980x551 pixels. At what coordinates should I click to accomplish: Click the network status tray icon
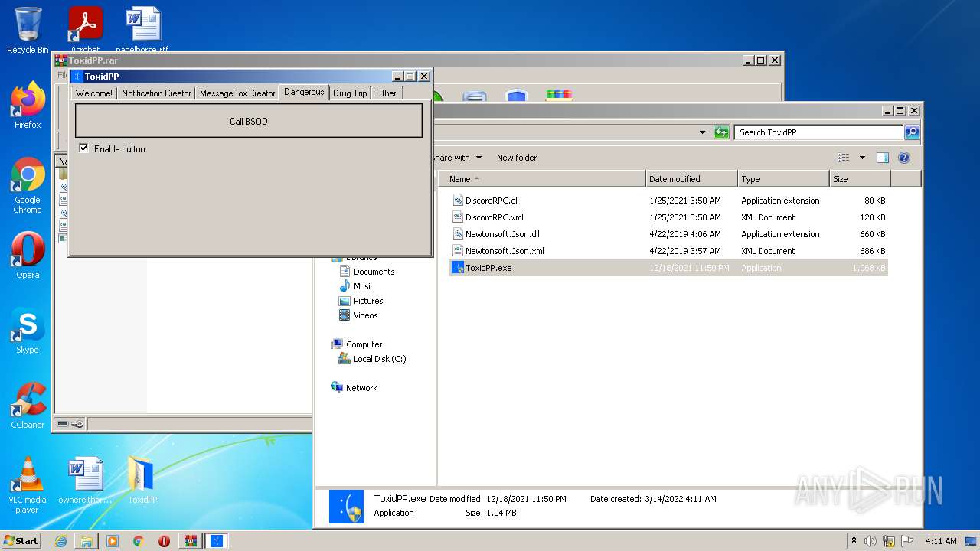[889, 541]
